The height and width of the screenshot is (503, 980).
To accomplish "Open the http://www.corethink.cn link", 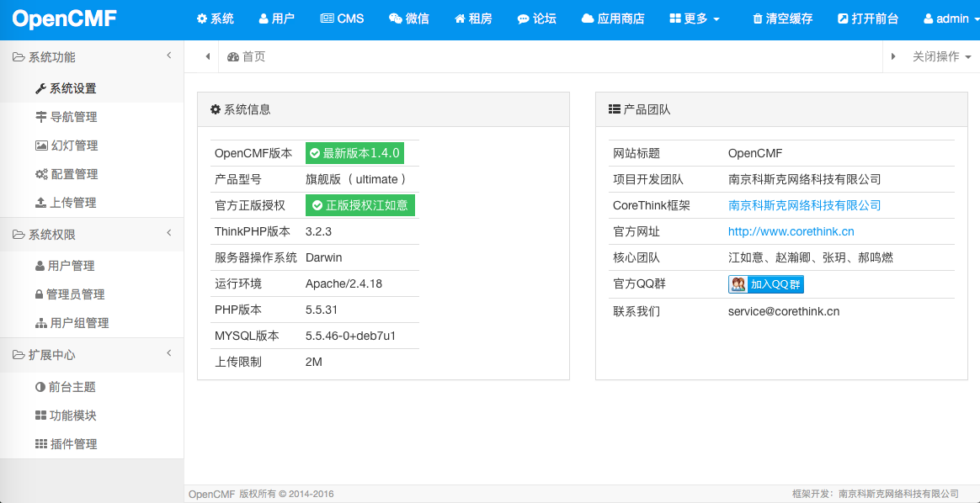I will [791, 231].
